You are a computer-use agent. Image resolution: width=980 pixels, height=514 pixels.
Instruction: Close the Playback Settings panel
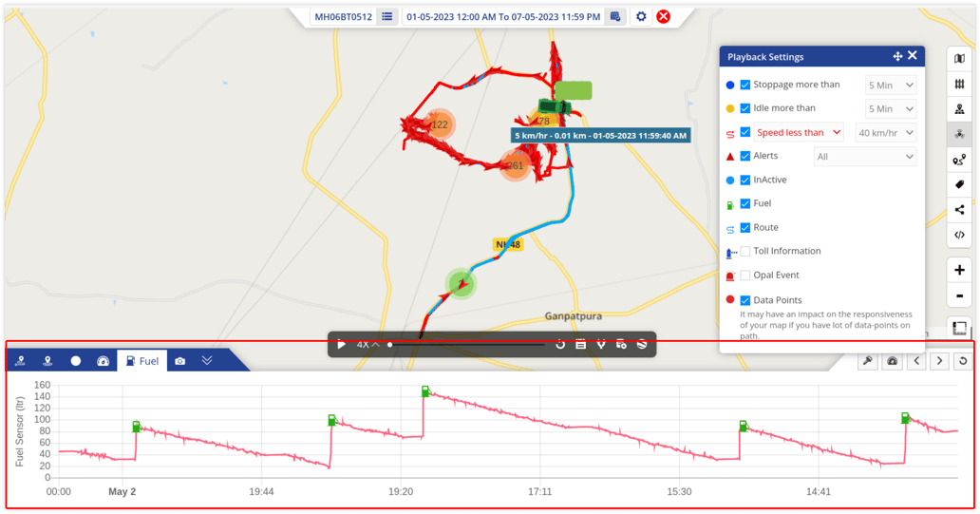tap(913, 56)
